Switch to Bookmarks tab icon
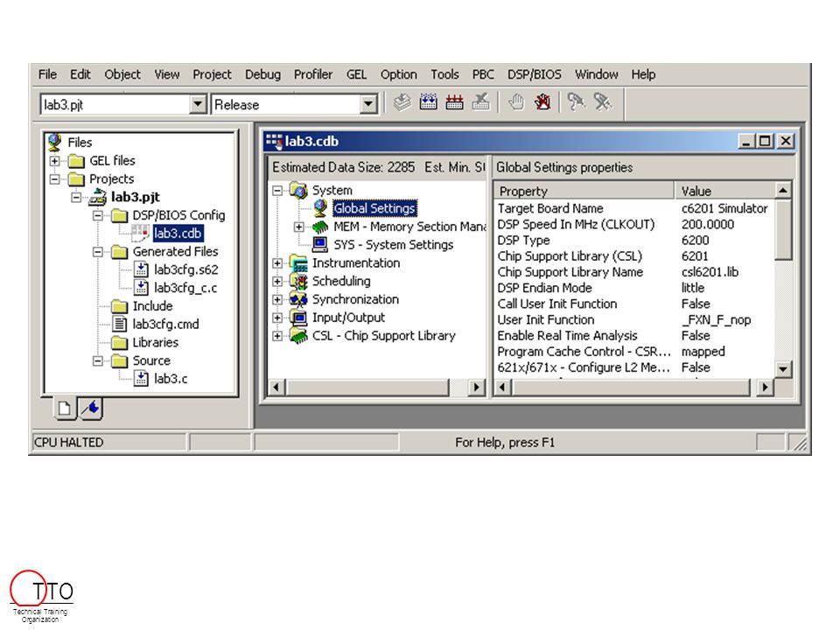The height and width of the screenshot is (630, 840). point(91,409)
